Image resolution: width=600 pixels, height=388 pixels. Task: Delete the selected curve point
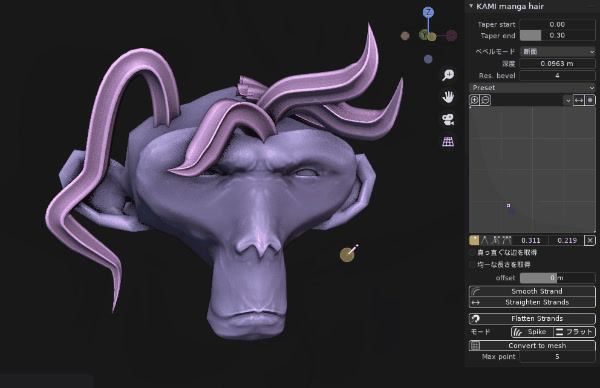pos(590,240)
